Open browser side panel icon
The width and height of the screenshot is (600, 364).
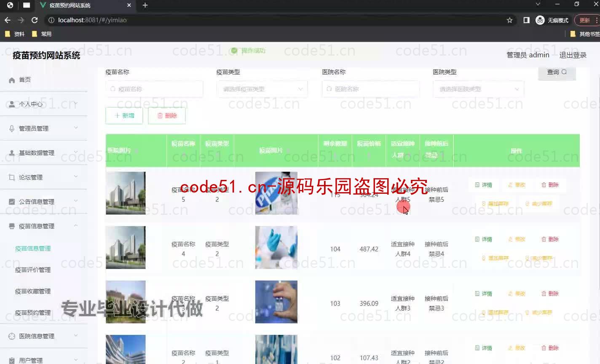coord(526,20)
